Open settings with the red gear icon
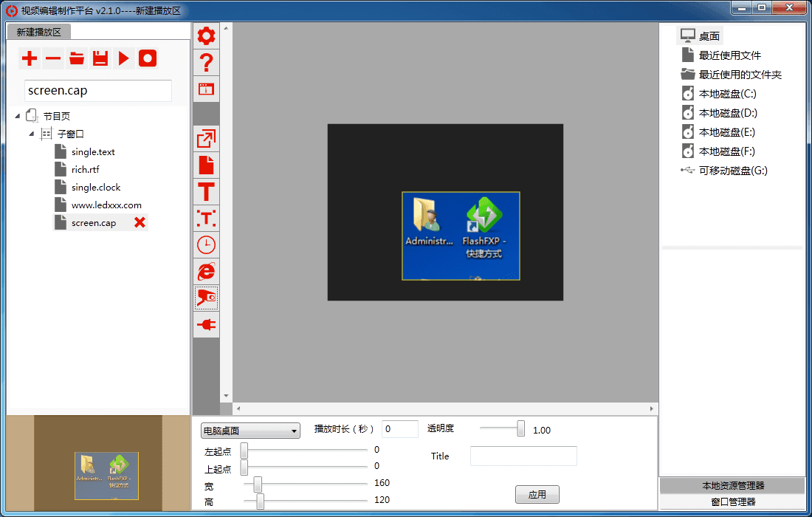The width and height of the screenshot is (812, 517). click(x=206, y=35)
